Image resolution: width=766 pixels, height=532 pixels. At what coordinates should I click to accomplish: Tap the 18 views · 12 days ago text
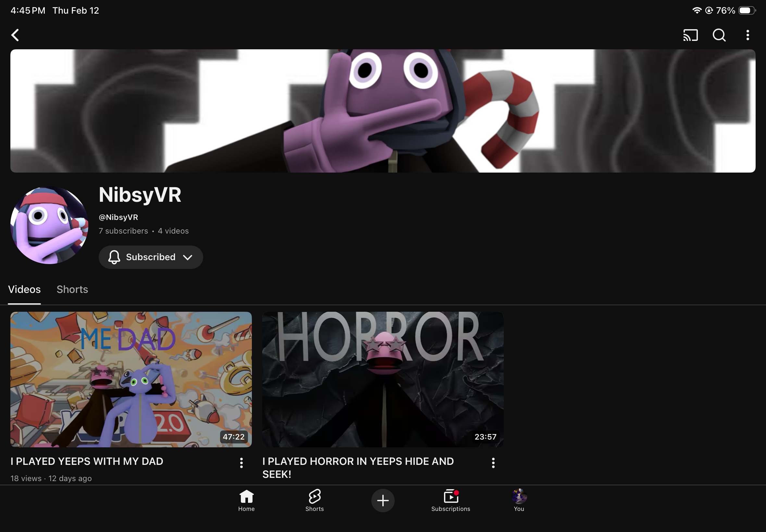click(51, 478)
